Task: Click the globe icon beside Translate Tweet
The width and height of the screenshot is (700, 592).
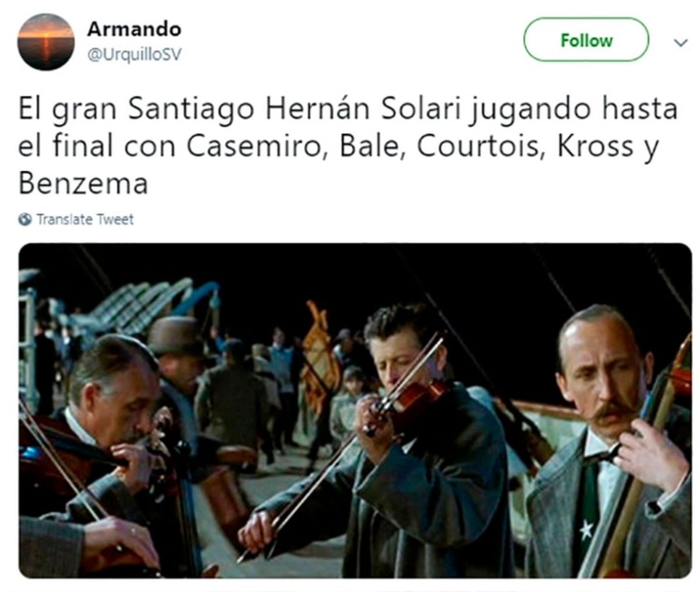Action: pyautogui.click(x=25, y=220)
